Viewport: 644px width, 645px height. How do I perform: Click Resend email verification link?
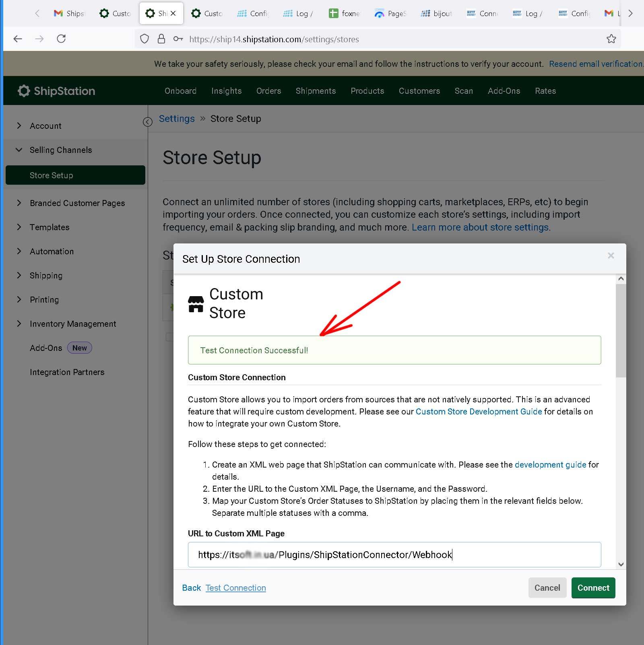[596, 64]
